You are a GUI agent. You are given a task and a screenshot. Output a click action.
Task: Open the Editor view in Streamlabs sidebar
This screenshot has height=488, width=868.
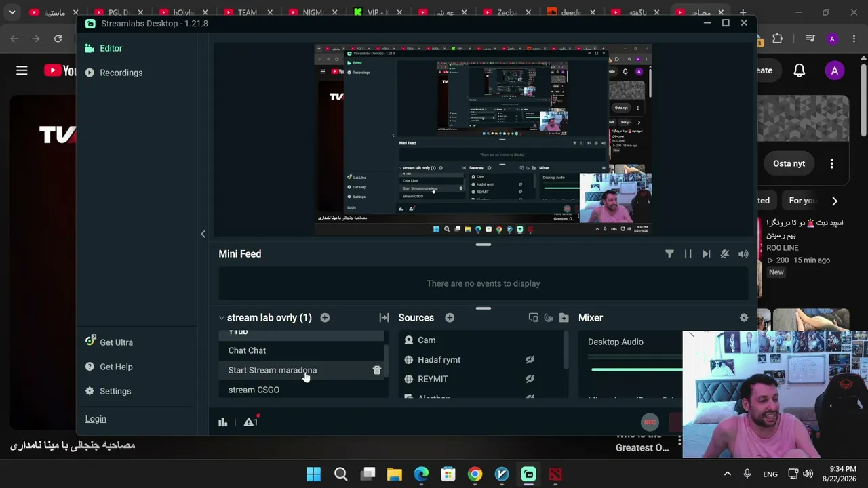click(x=104, y=48)
